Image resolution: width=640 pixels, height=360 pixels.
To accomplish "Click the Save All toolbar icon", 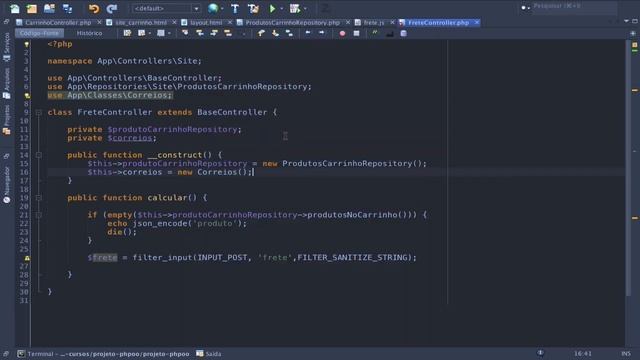I will click(x=67, y=8).
